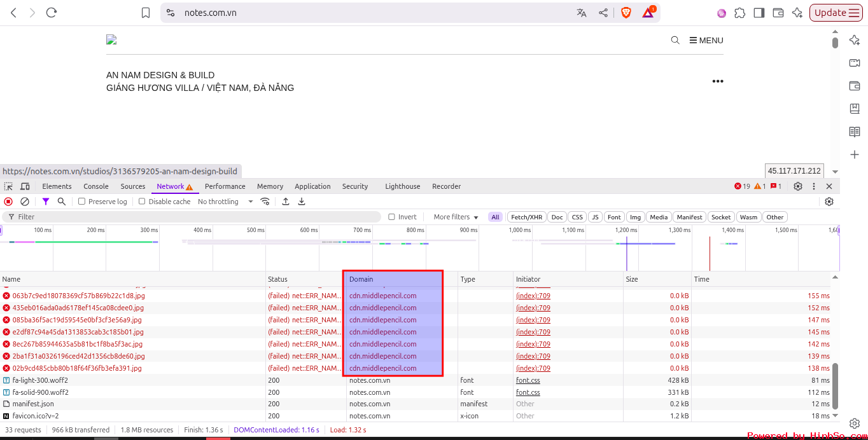The height and width of the screenshot is (440, 868).
Task: Open Brave Shields lion icon
Action: 626,13
